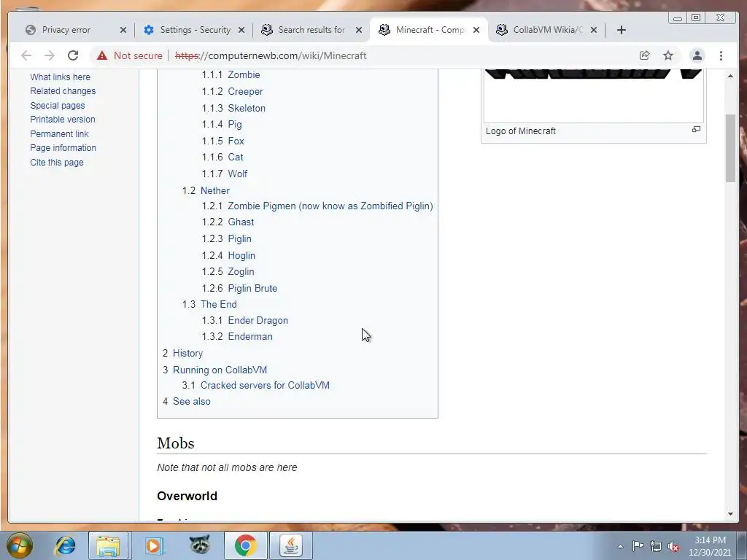Close the Minecraft tab

click(x=476, y=30)
